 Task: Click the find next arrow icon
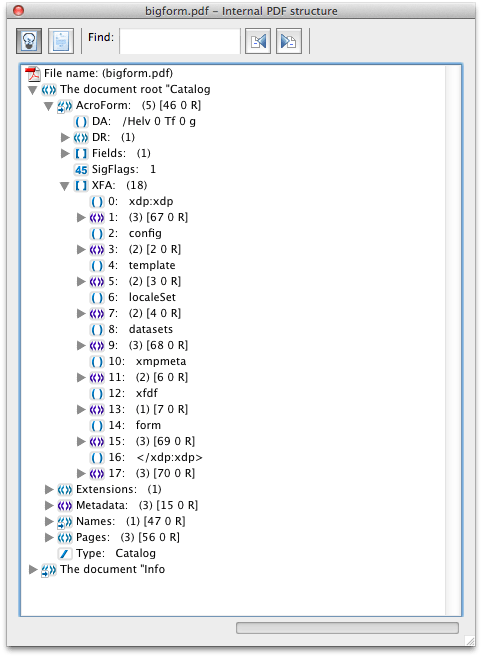tap(289, 41)
